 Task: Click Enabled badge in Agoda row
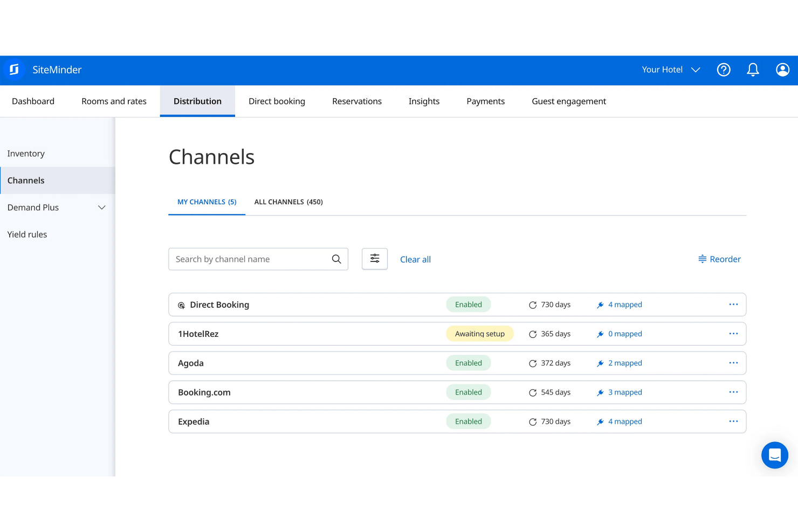469,363
